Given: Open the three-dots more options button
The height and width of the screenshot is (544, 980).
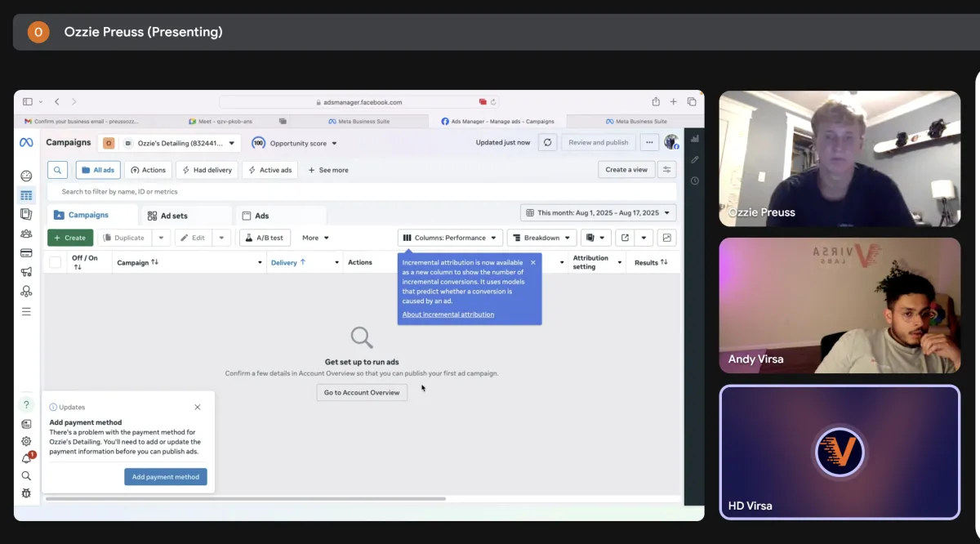Looking at the screenshot, I should [649, 142].
